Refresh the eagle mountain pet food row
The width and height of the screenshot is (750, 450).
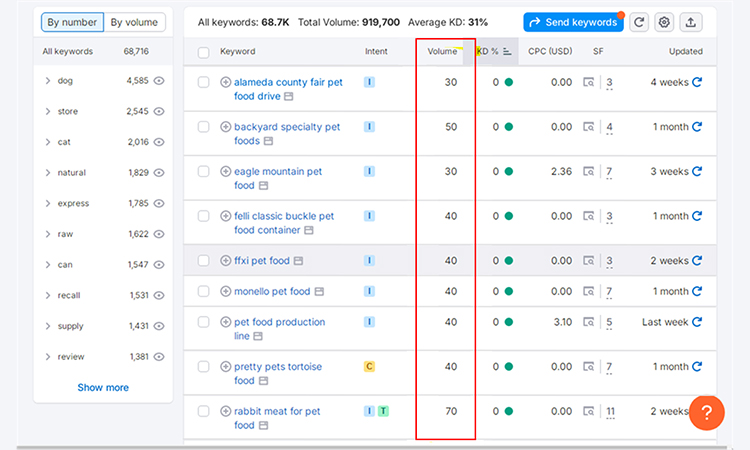click(697, 171)
